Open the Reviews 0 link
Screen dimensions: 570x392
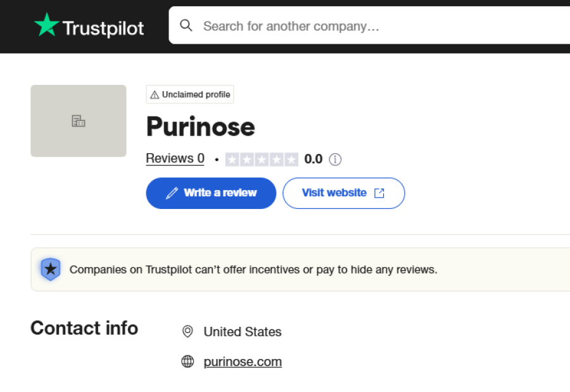click(175, 158)
